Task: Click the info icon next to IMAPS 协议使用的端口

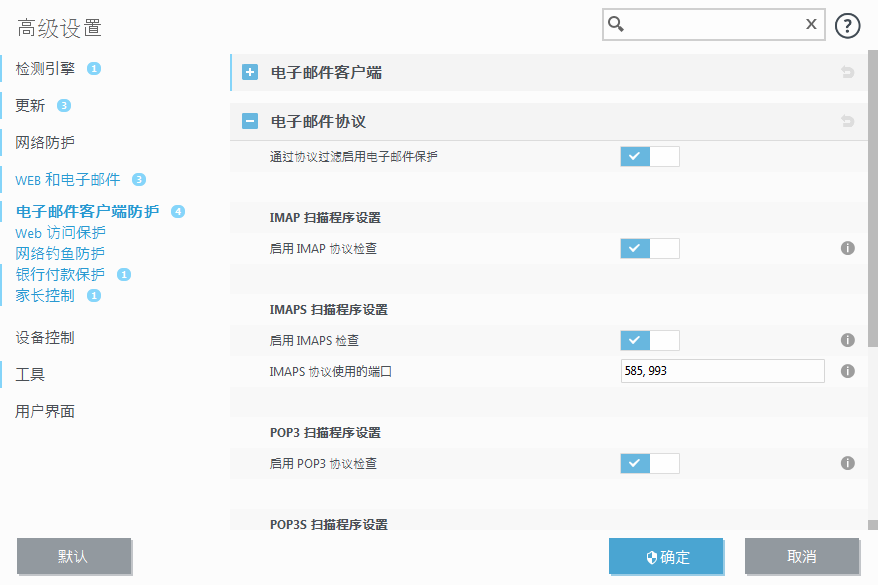Action: 847,370
